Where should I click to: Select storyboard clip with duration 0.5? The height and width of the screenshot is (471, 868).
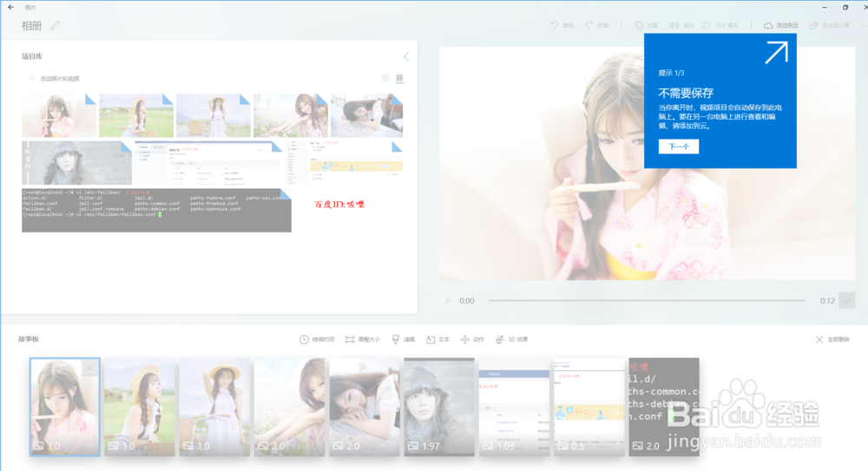point(589,407)
